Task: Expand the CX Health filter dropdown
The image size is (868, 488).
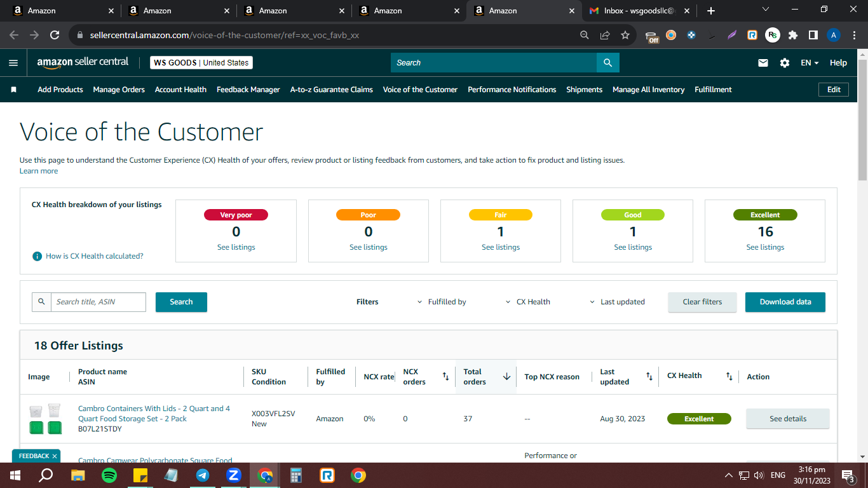Action: (x=528, y=302)
